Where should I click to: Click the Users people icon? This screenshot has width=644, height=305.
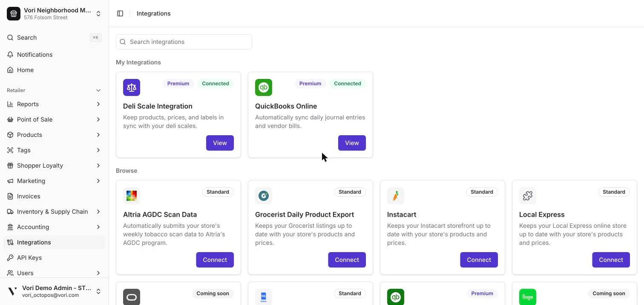(10, 273)
